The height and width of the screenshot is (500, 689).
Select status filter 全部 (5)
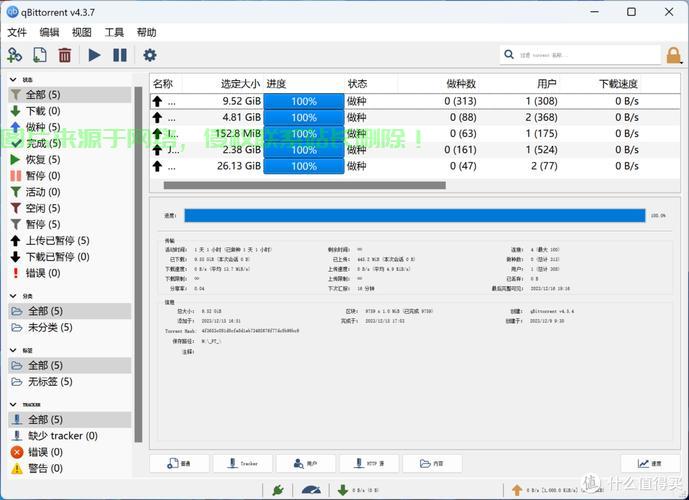pyautogui.click(x=69, y=94)
